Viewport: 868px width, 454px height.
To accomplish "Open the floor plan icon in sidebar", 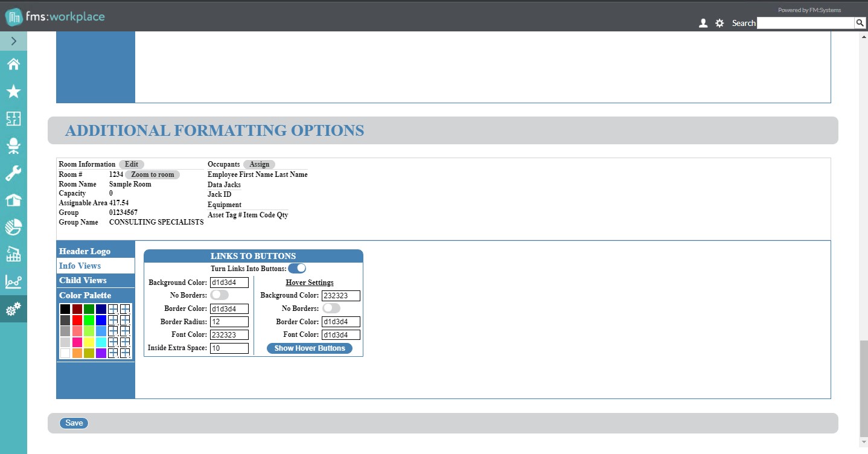I will [x=13, y=118].
